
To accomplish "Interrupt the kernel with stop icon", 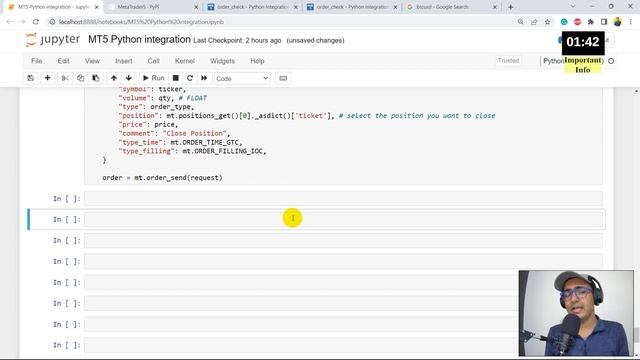I will (176, 78).
